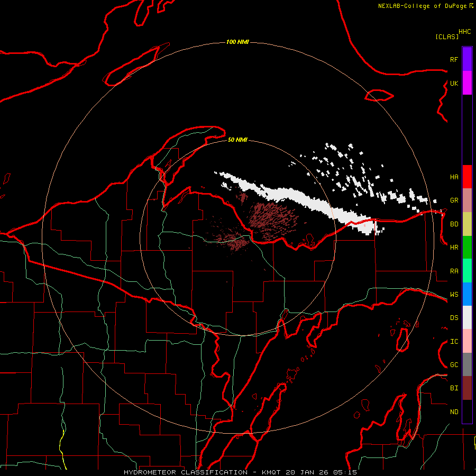This screenshot has height=476, width=476.
Task: Click the GC legend label
Action: click(x=454, y=365)
